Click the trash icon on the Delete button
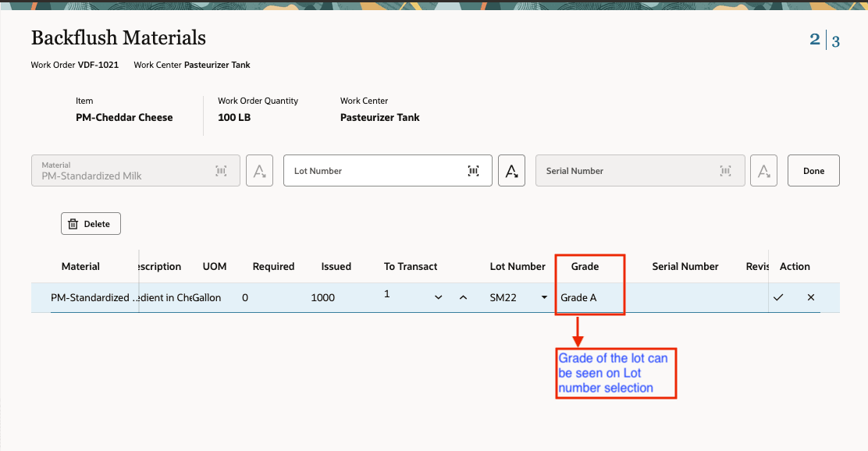Image resolution: width=868 pixels, height=451 pixels. pos(74,223)
